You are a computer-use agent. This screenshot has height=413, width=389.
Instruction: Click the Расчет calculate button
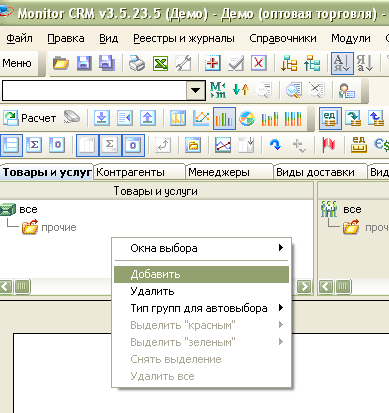[29, 118]
